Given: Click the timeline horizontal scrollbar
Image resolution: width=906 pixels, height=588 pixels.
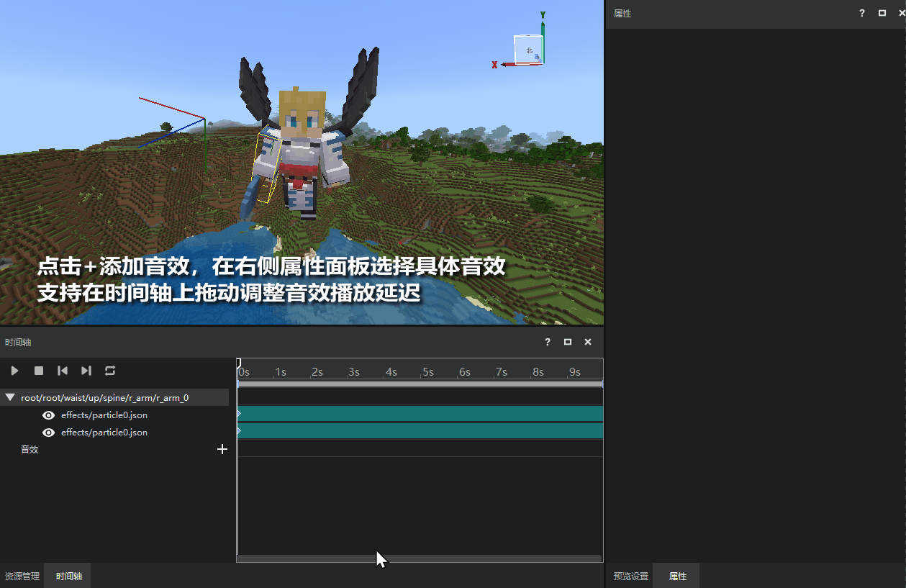Looking at the screenshot, I should coord(419,558).
